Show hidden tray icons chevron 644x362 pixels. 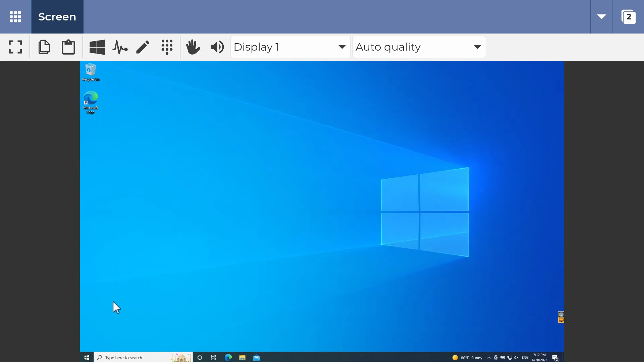coord(489,358)
